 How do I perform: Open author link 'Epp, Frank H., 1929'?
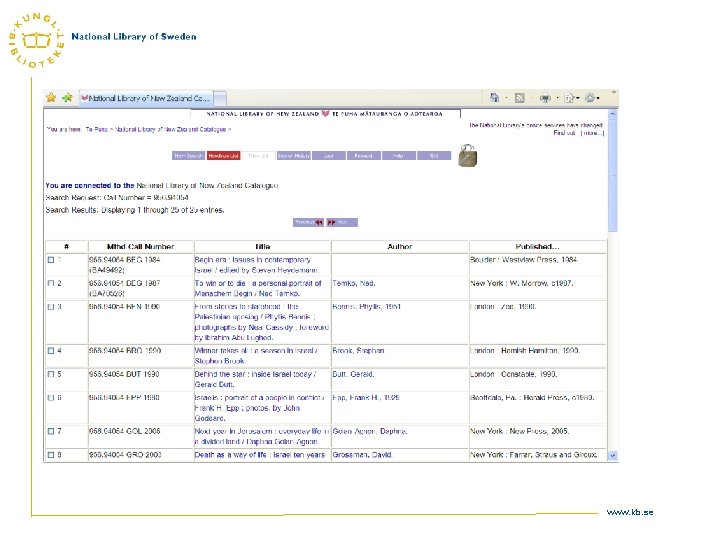366,398
